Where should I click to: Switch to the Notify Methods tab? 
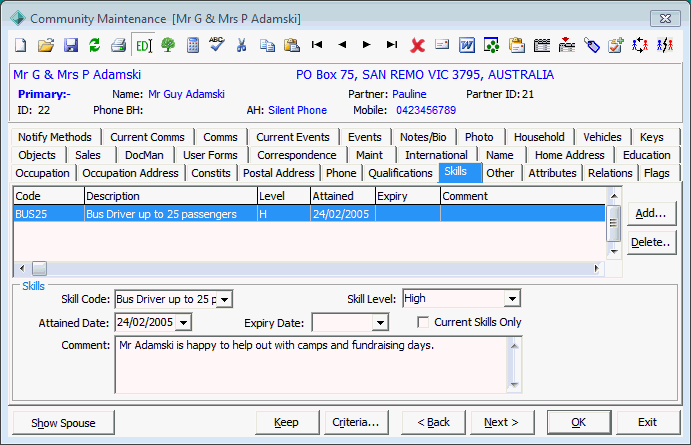(x=55, y=137)
